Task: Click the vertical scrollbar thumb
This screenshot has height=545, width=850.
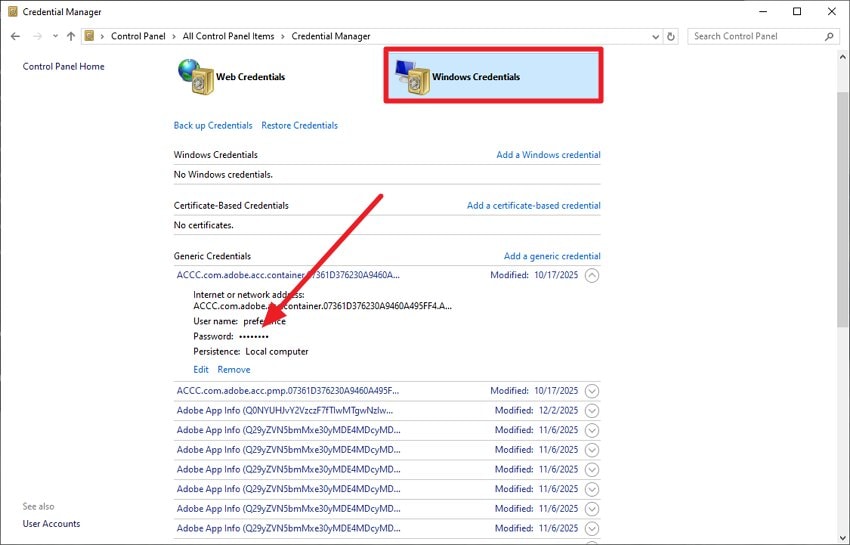Action: click(x=842, y=209)
